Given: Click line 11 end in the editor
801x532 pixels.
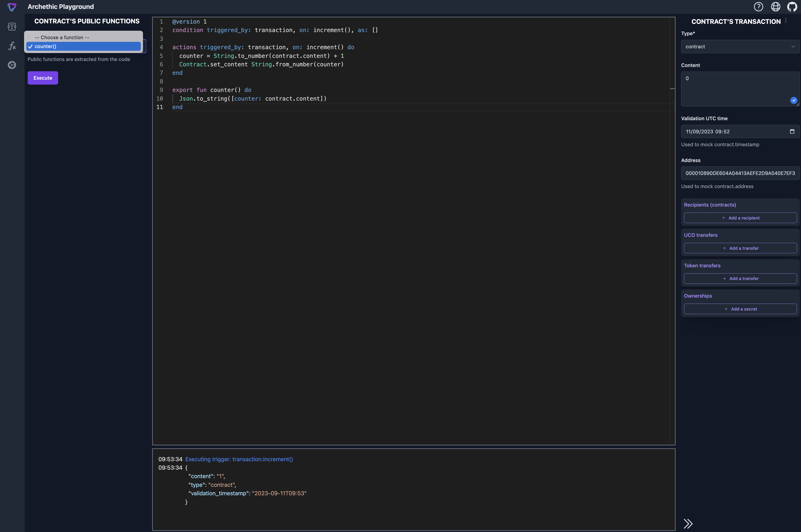Looking at the screenshot, I should pyautogui.click(x=177, y=107).
